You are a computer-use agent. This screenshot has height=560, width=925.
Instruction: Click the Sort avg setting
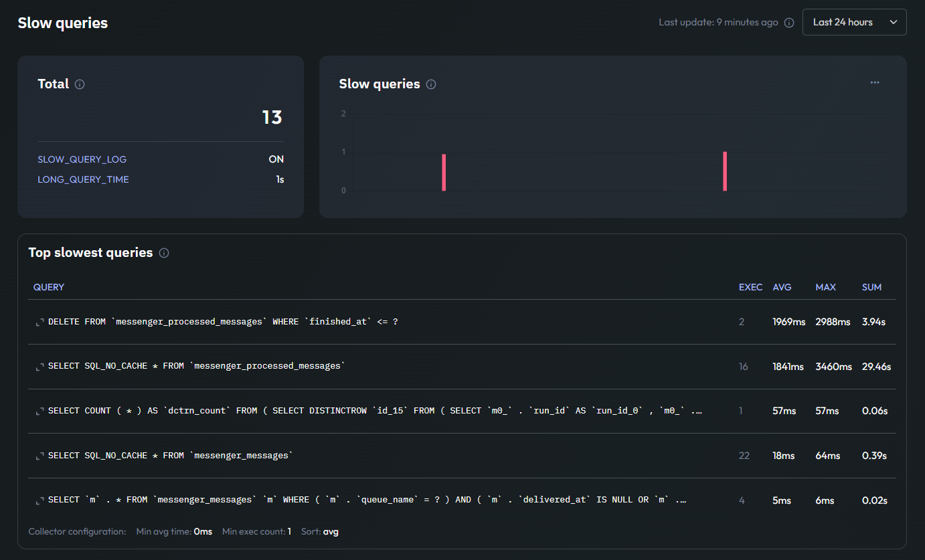tap(321, 531)
